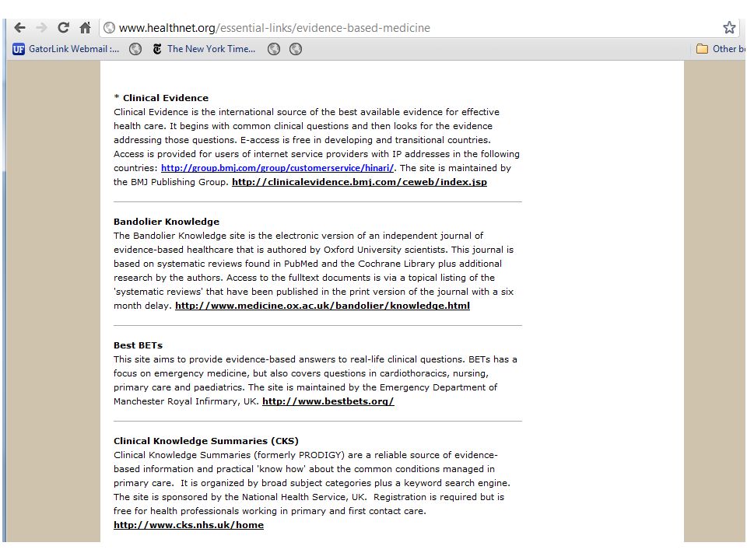Click the browser Back arrow
Viewport: 747px width, 560px height.
tap(19, 28)
